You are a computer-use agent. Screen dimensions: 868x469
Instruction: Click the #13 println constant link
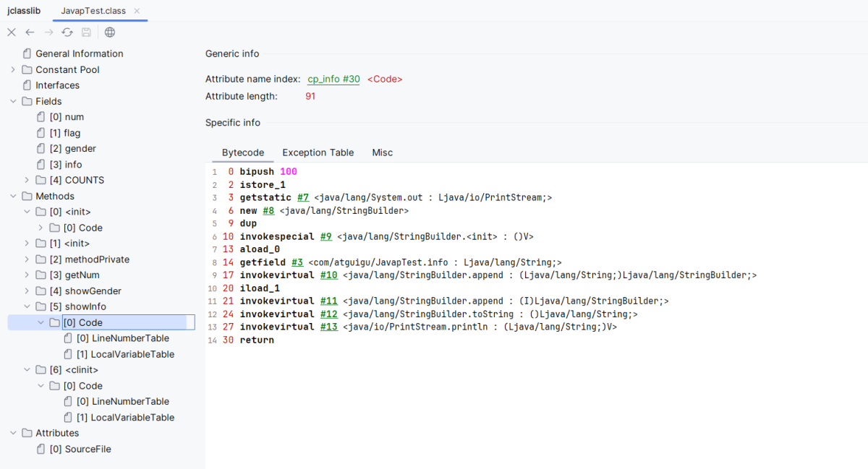point(329,327)
